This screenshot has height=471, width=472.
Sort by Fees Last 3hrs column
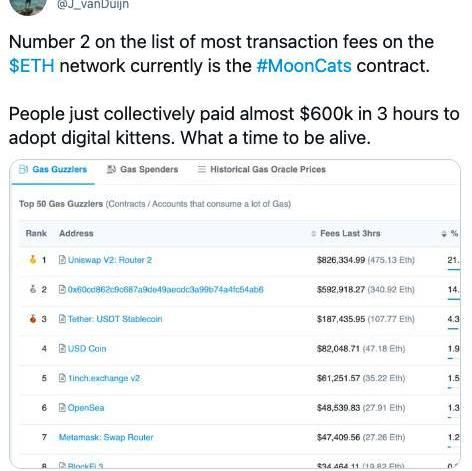pyautogui.click(x=346, y=233)
